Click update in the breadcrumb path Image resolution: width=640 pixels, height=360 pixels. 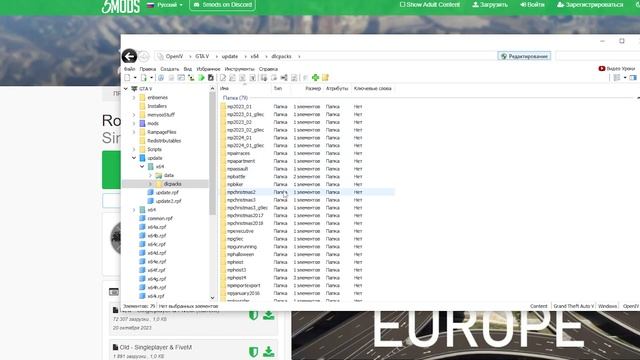(x=230, y=56)
